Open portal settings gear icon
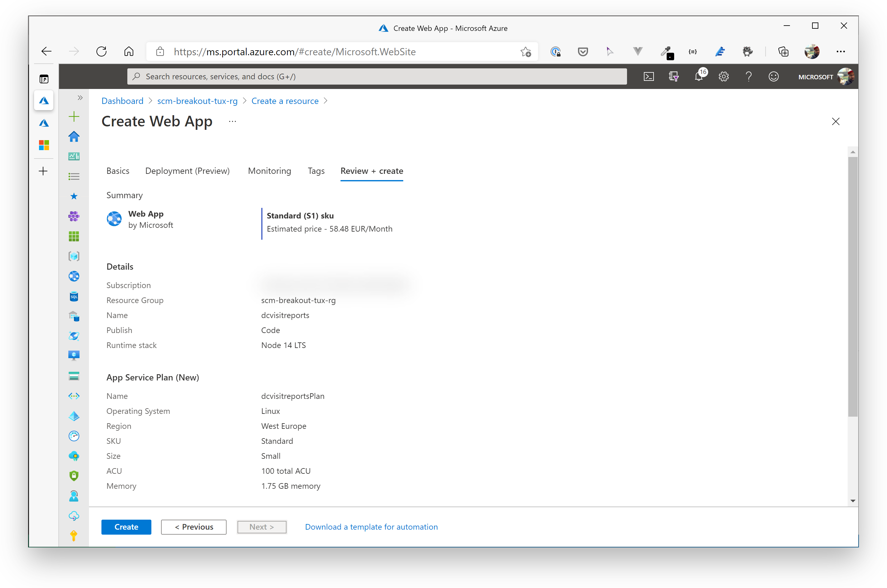887x588 pixels. pyautogui.click(x=723, y=76)
